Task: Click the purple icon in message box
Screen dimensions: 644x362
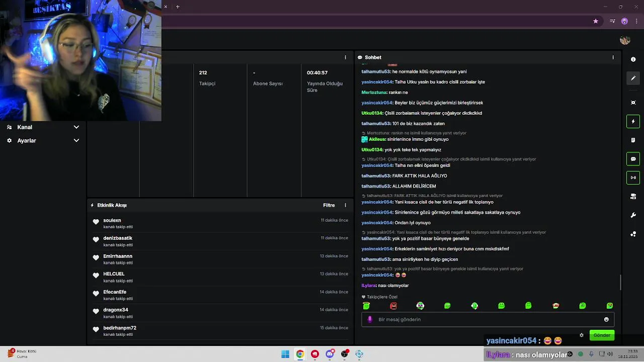Action: point(370,319)
